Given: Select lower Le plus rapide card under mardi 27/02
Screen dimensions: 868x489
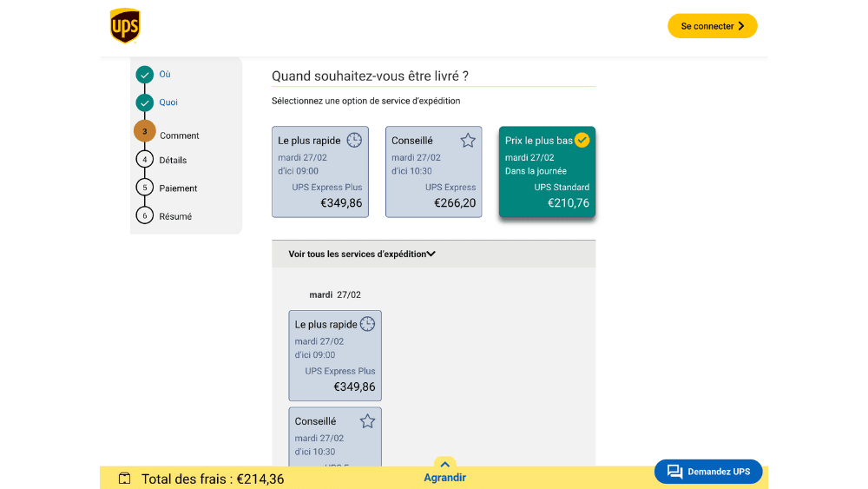Looking at the screenshot, I should (335, 355).
